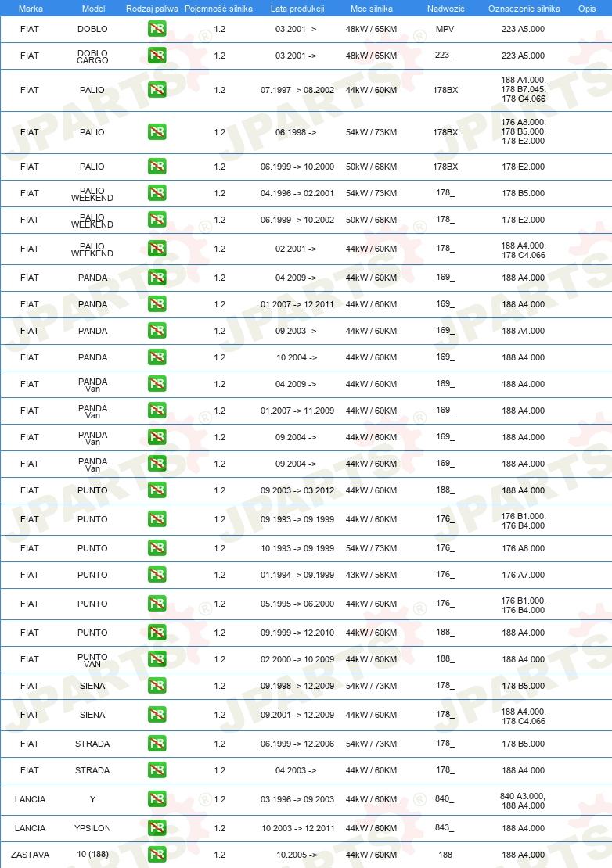Click the Model column header
This screenshot has height=868, width=612.
[x=93, y=9]
